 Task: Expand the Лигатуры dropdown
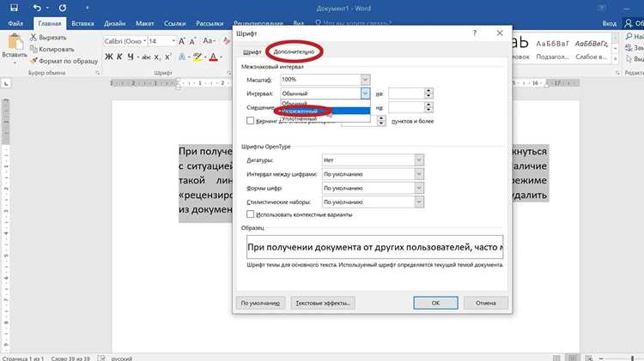373,160
